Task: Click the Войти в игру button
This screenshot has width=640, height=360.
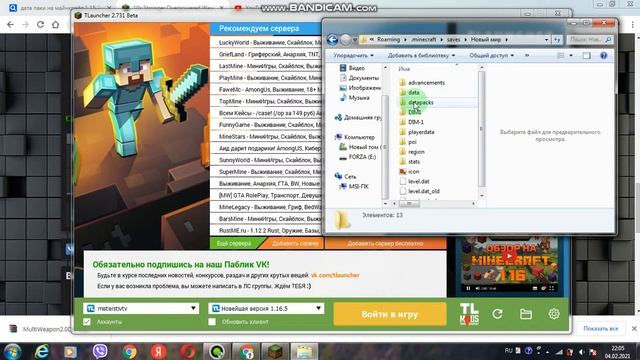Action: coord(390,314)
